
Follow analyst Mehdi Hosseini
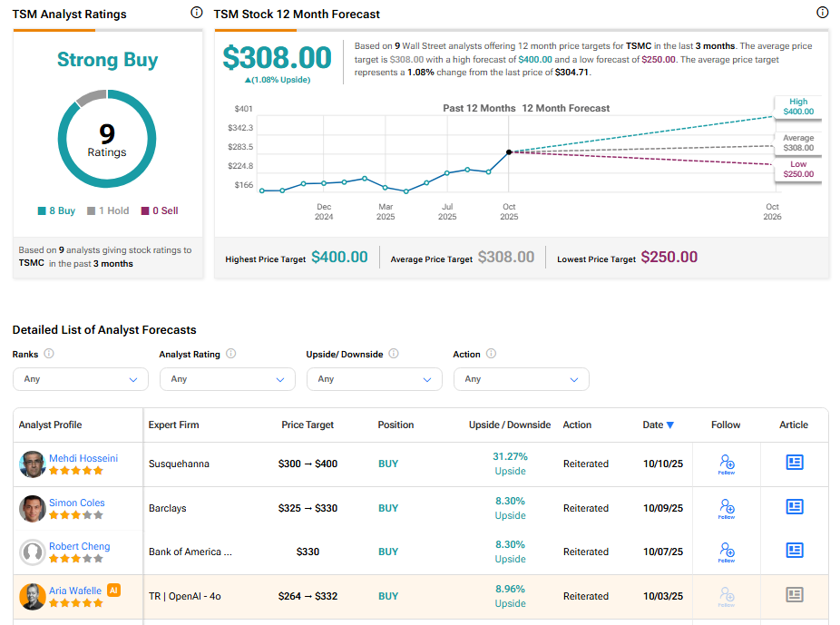point(726,464)
